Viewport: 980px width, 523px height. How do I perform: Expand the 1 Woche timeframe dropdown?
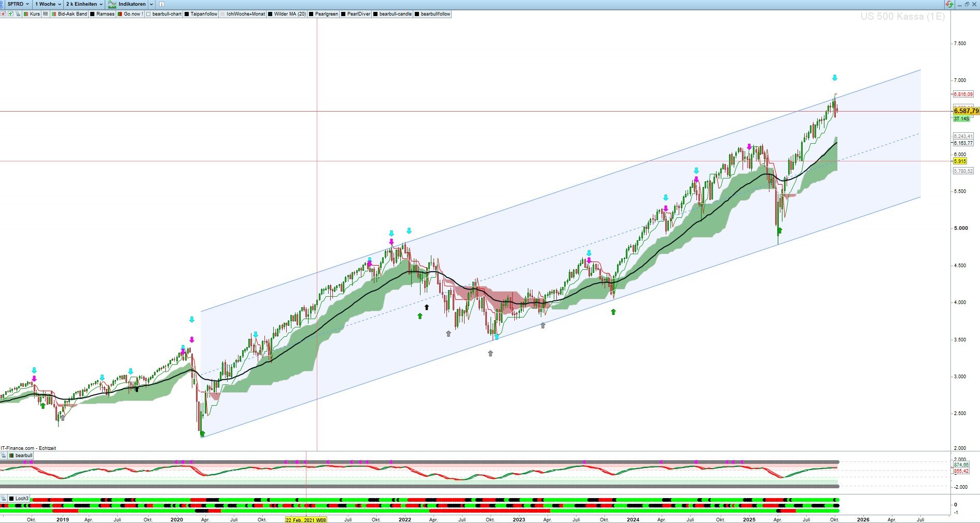pos(48,4)
